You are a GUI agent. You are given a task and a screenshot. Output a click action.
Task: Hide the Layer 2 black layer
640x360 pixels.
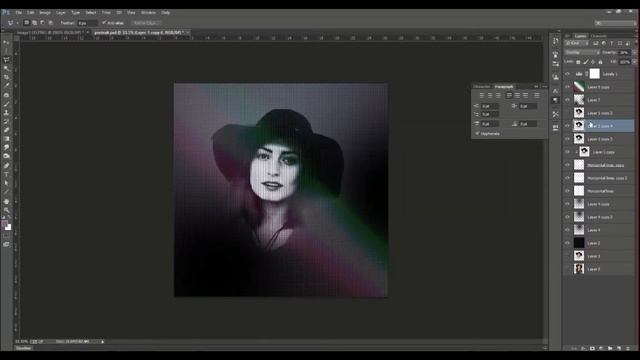[567, 243]
